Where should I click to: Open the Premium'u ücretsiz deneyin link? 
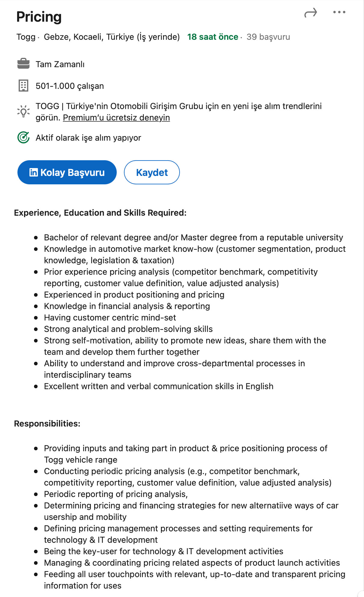[x=116, y=117]
